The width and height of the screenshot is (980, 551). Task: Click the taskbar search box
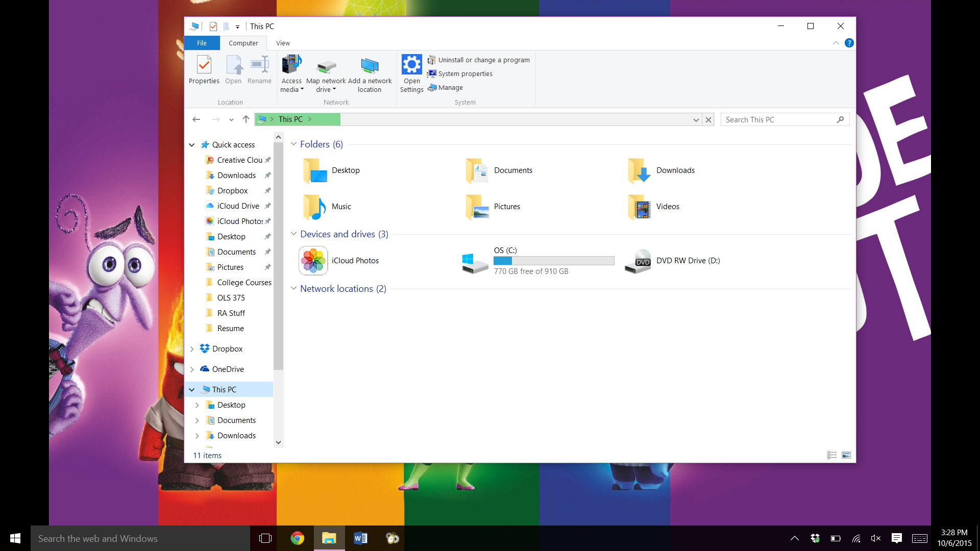[140, 538]
